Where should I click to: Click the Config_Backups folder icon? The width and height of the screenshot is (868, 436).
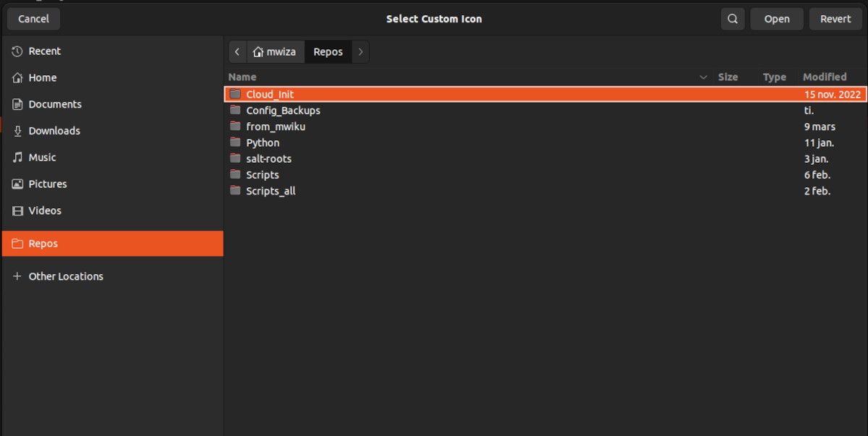[x=235, y=110]
